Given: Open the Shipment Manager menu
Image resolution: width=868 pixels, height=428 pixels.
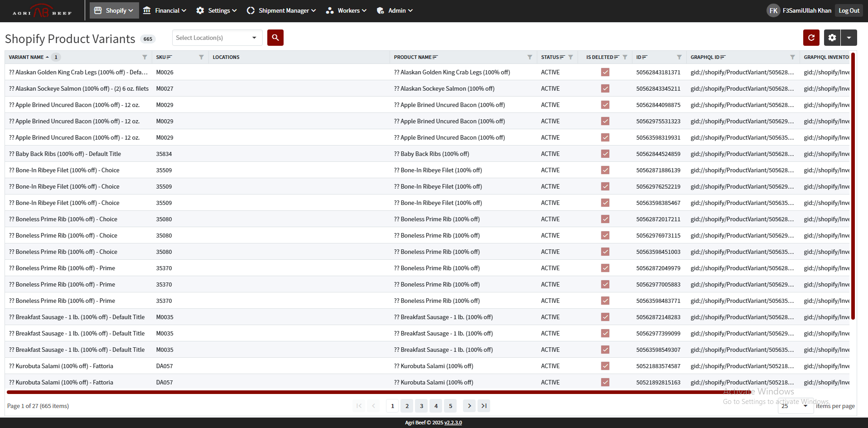Looking at the screenshot, I should click(x=281, y=10).
